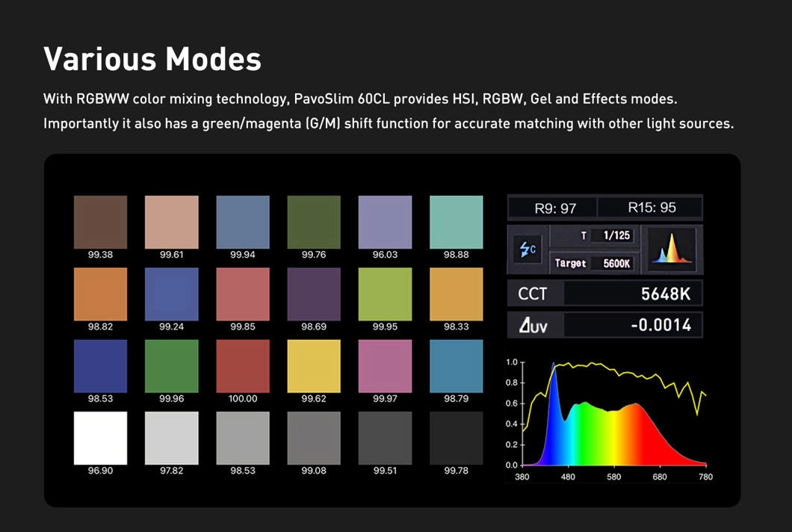Choose the teal swatch labeled 98.88
This screenshot has height=532, width=792.
point(456,222)
